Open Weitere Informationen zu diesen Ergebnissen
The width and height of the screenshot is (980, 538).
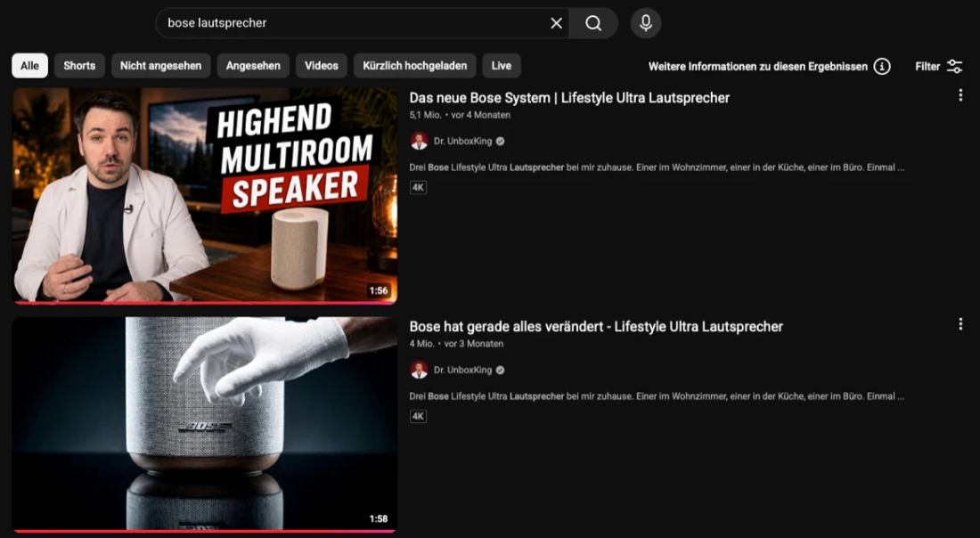pyautogui.click(x=757, y=66)
